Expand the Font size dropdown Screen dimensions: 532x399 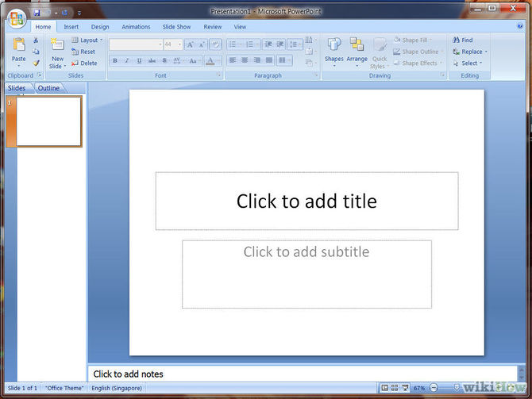click(180, 45)
